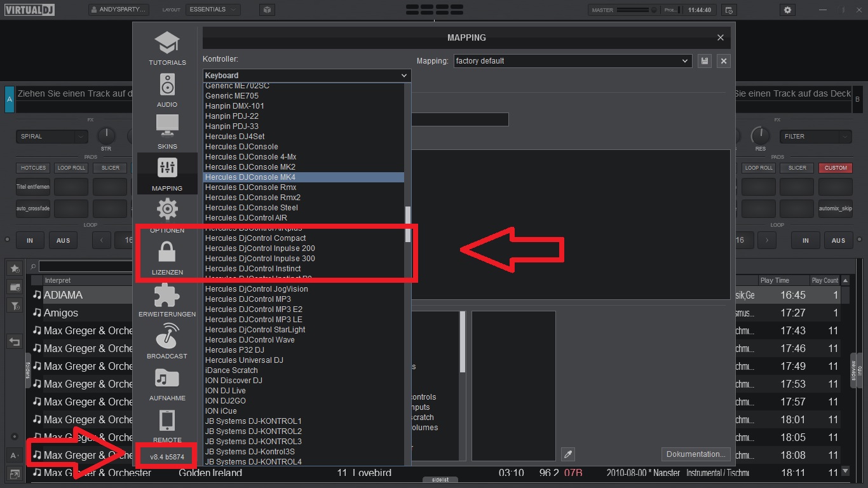Switch right deck pads to SLICER
The height and width of the screenshot is (488, 868).
[797, 168]
